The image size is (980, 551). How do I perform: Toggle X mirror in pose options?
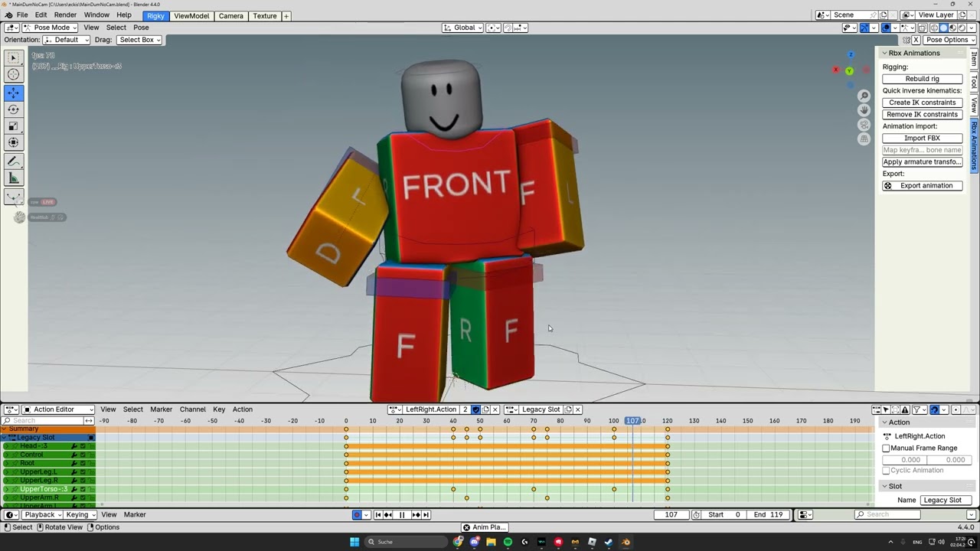pyautogui.click(x=916, y=40)
